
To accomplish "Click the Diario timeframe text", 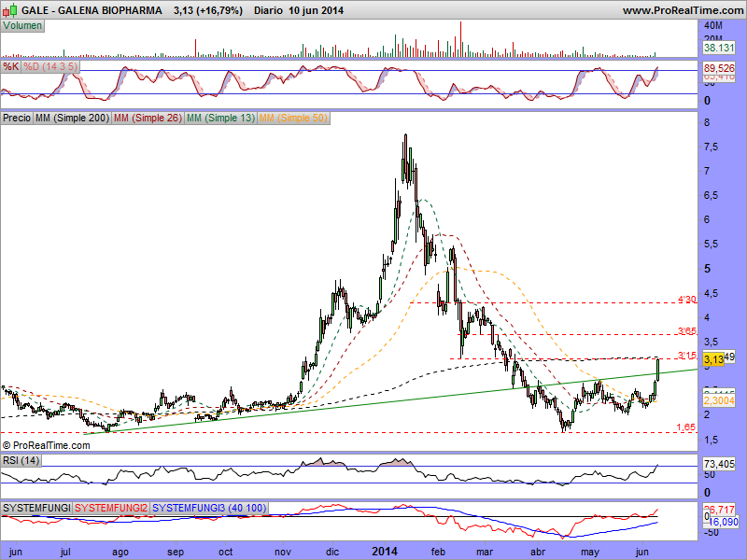I will (269, 10).
